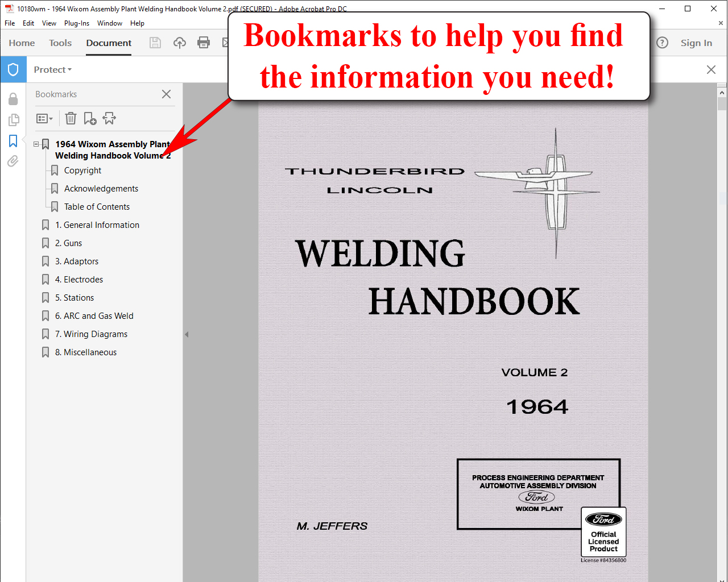Click the add new bookmark icon

90,118
